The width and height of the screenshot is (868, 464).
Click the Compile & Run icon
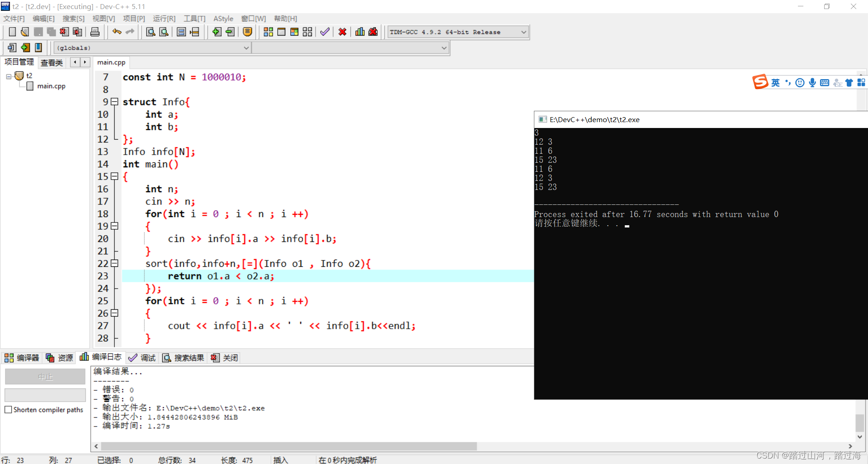point(294,32)
